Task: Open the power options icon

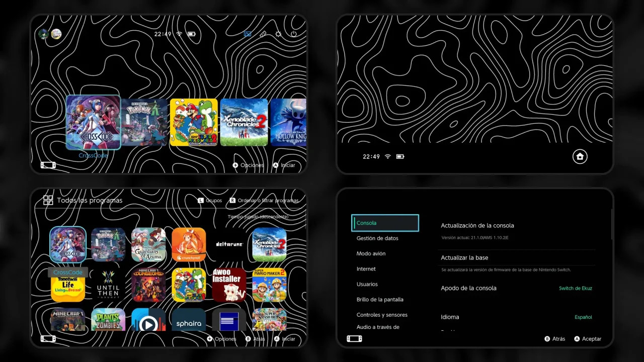Action: 293,34
